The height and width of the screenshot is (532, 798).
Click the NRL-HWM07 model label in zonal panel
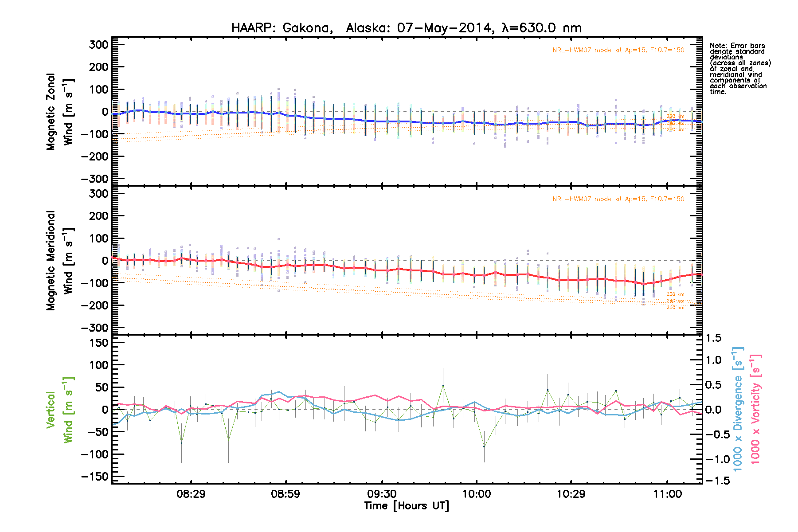point(618,50)
